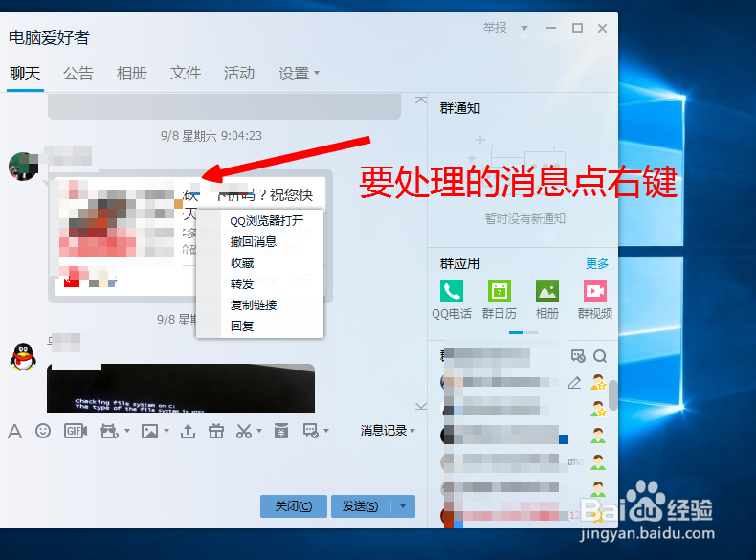Click the QQ penguin avatar in chat
This screenshot has width=756, height=560.
23,357
